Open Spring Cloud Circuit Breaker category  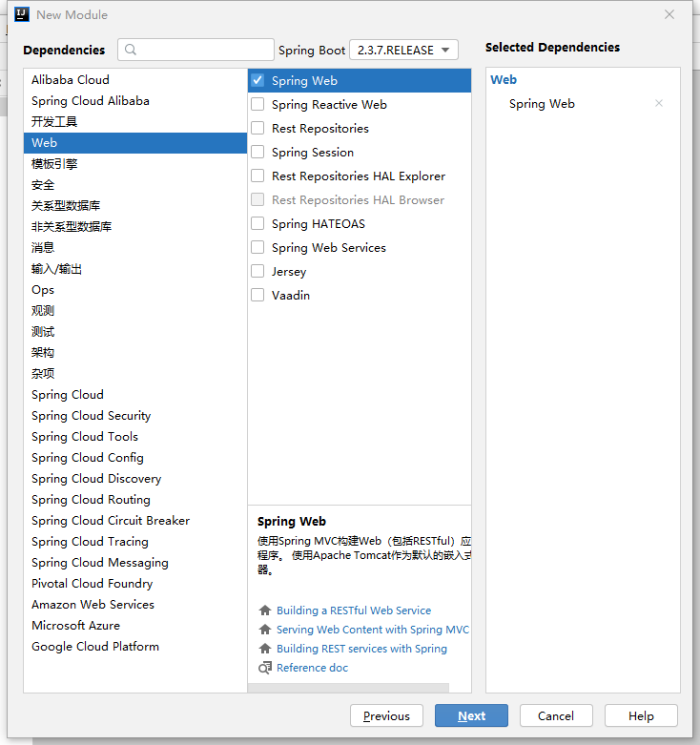(135, 520)
